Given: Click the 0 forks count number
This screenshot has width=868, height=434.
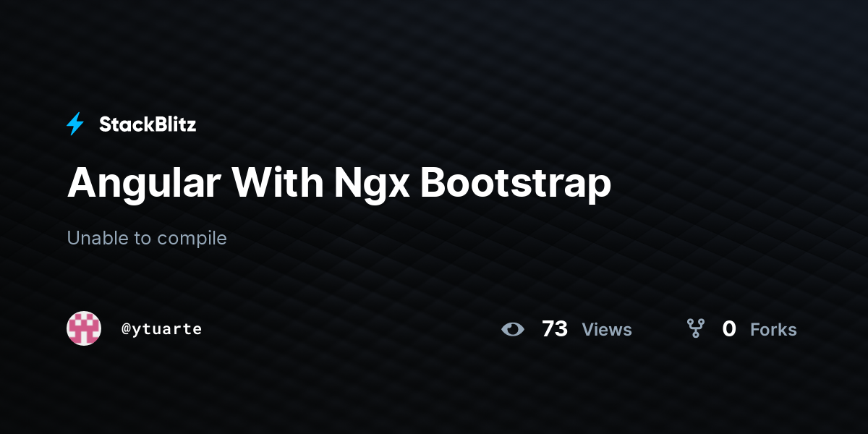Looking at the screenshot, I should pos(729,329).
